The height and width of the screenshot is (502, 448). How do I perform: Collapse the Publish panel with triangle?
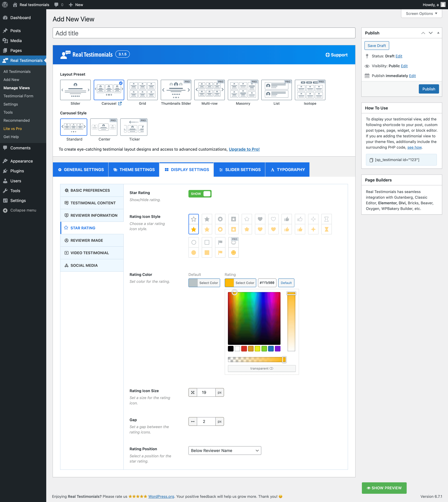click(438, 33)
